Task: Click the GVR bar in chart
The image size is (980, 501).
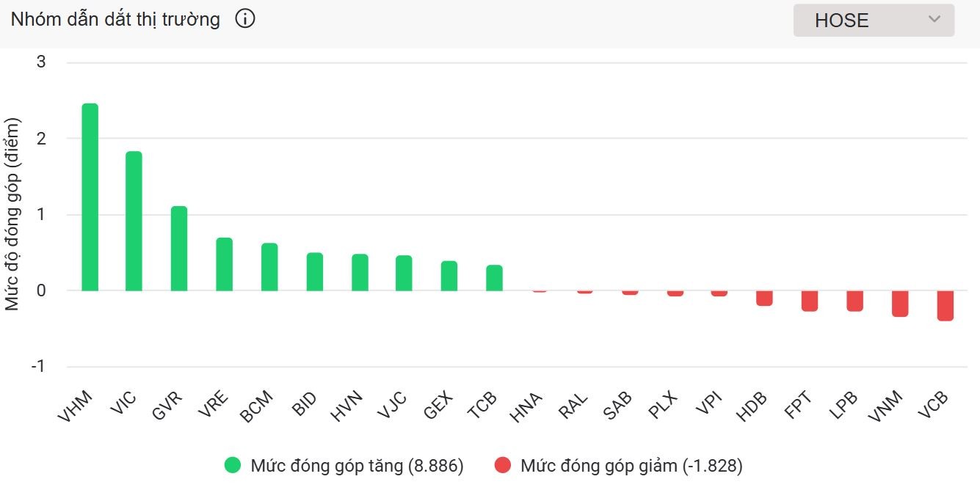Action: (179, 249)
